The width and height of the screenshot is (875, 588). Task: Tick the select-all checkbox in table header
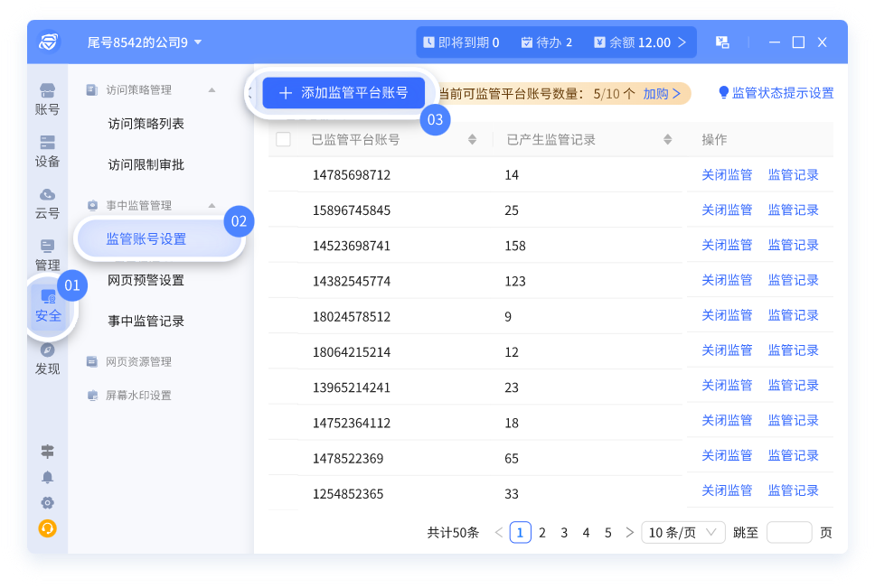pyautogui.click(x=283, y=139)
